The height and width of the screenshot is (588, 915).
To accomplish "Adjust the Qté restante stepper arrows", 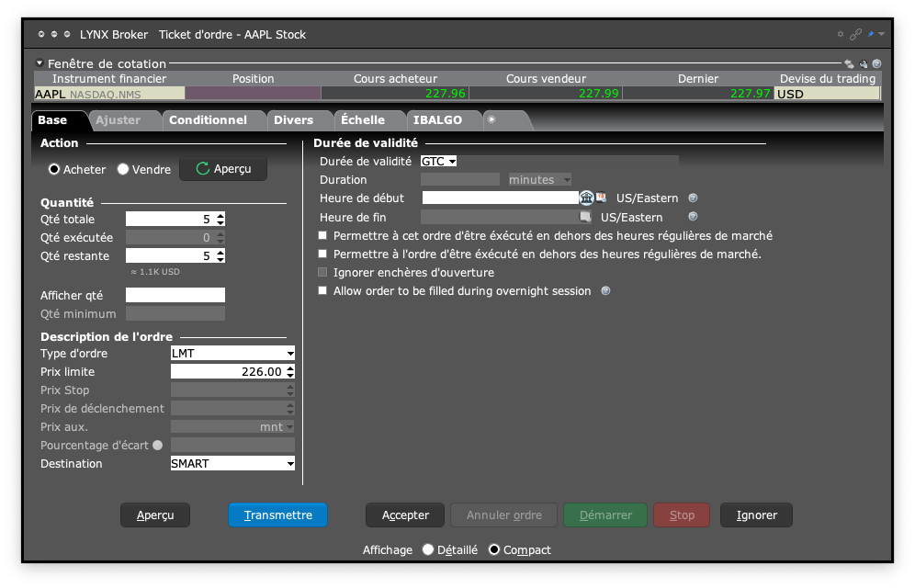I will 220,256.
